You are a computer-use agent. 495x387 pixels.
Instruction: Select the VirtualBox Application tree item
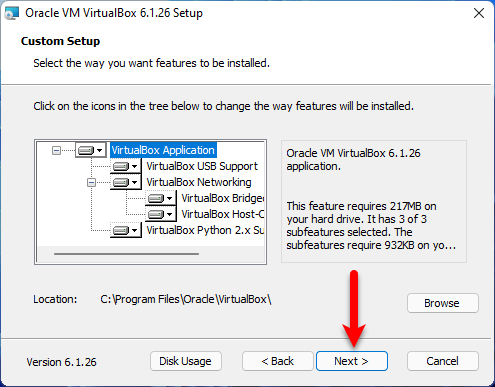[163, 150]
